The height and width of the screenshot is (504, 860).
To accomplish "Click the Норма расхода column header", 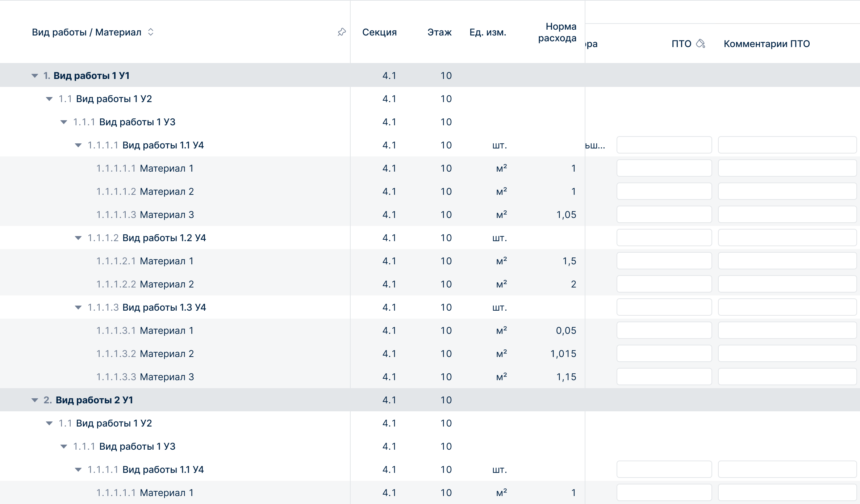I will point(557,32).
